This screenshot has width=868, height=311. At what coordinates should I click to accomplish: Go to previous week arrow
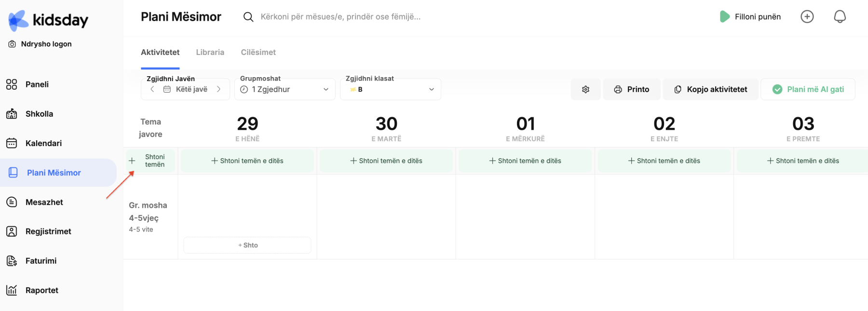tap(152, 89)
